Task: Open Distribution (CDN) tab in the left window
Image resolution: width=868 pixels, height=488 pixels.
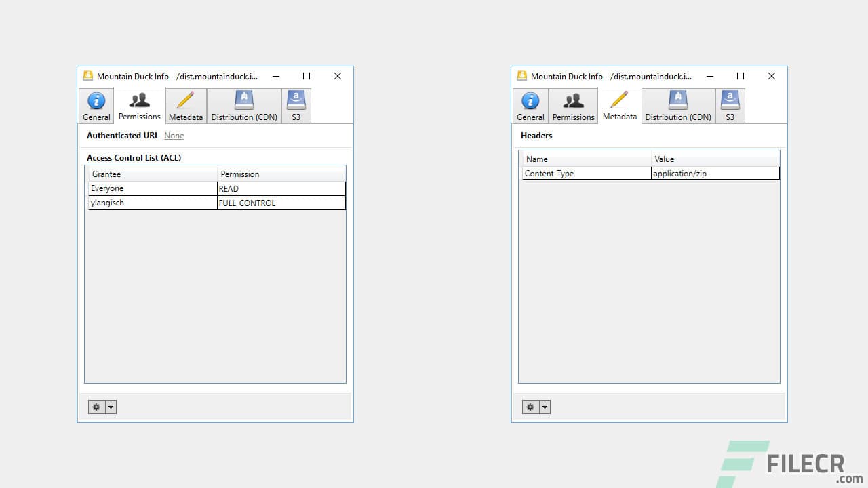Action: 244,106
